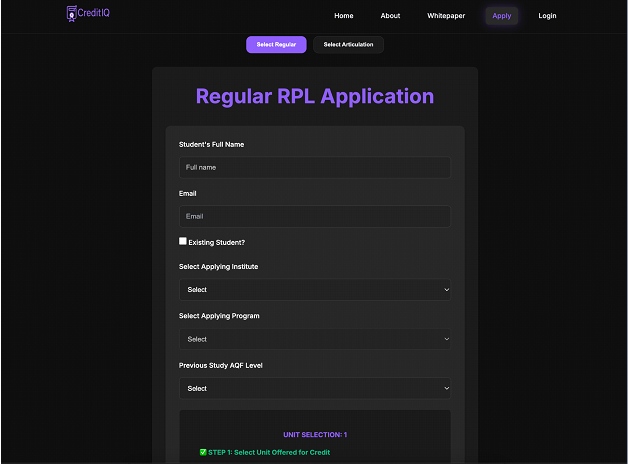
Task: Switch to Select Articulation
Action: [x=348, y=45]
